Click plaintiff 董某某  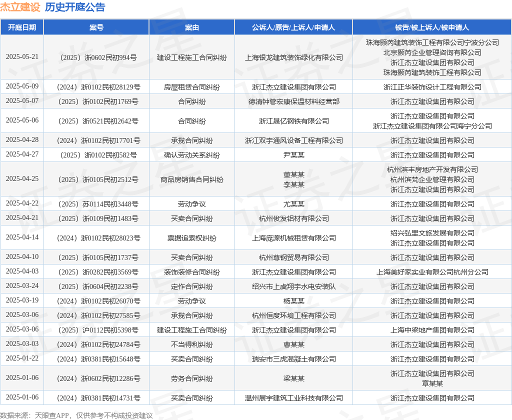pyautogui.click(x=293, y=174)
